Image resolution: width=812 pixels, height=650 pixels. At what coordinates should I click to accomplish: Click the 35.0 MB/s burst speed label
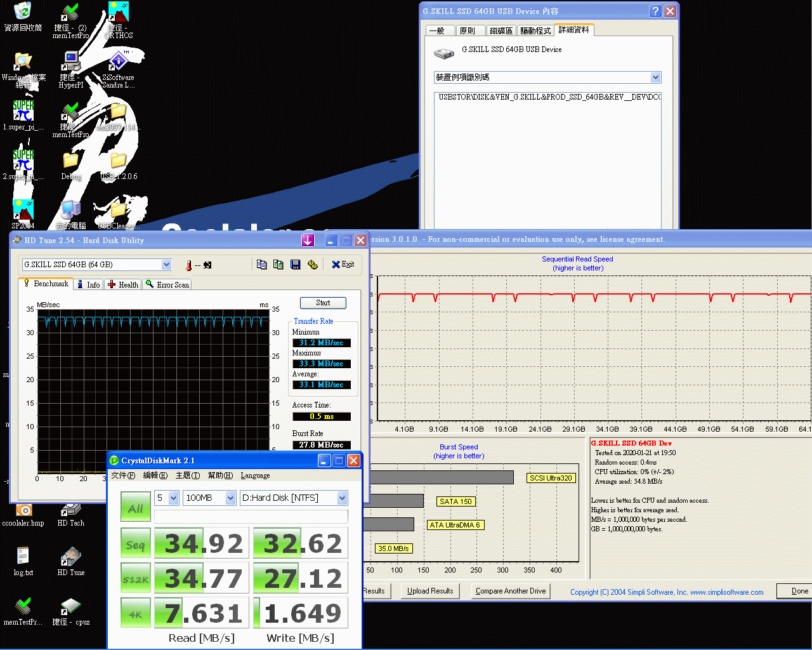click(x=393, y=548)
